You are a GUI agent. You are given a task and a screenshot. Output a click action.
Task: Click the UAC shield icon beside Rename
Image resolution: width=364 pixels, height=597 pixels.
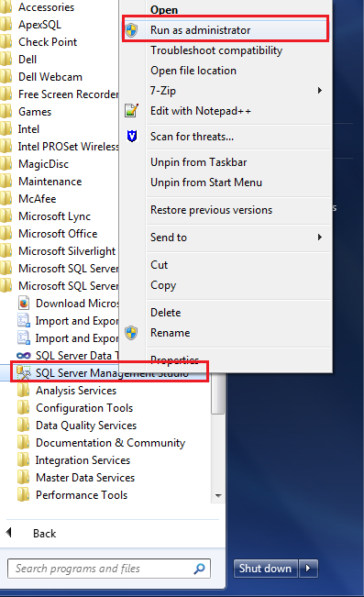[132, 333]
